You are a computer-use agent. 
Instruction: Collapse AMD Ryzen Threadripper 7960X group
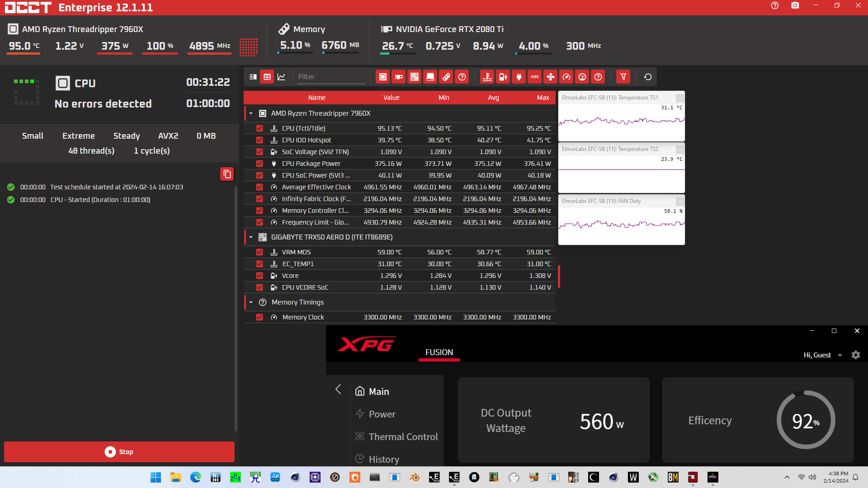tap(251, 113)
